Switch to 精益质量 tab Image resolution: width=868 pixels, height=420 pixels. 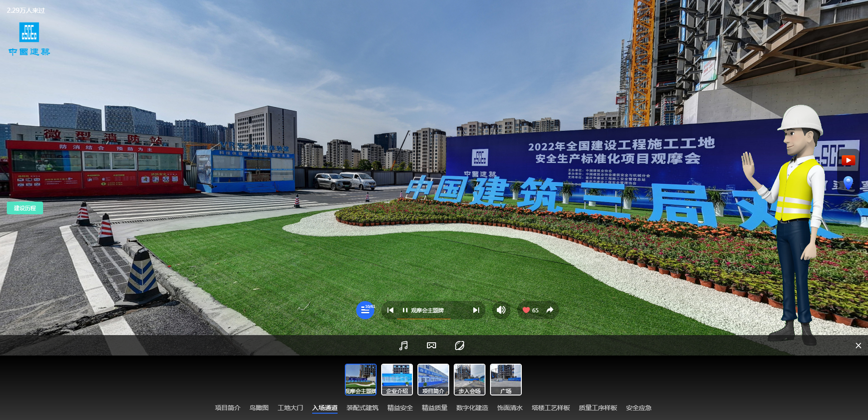pos(435,408)
